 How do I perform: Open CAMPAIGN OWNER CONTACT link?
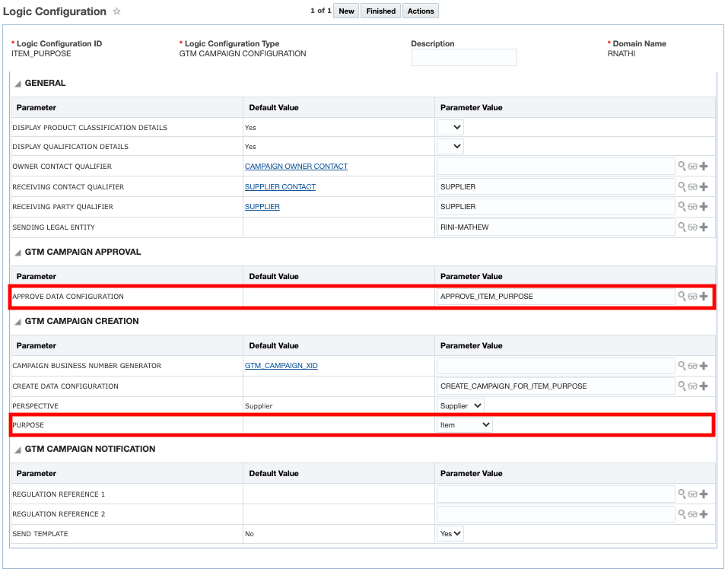click(296, 167)
